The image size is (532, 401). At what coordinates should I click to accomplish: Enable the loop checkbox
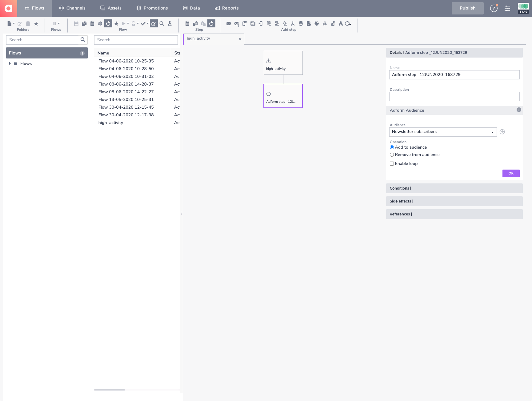tap(392, 164)
